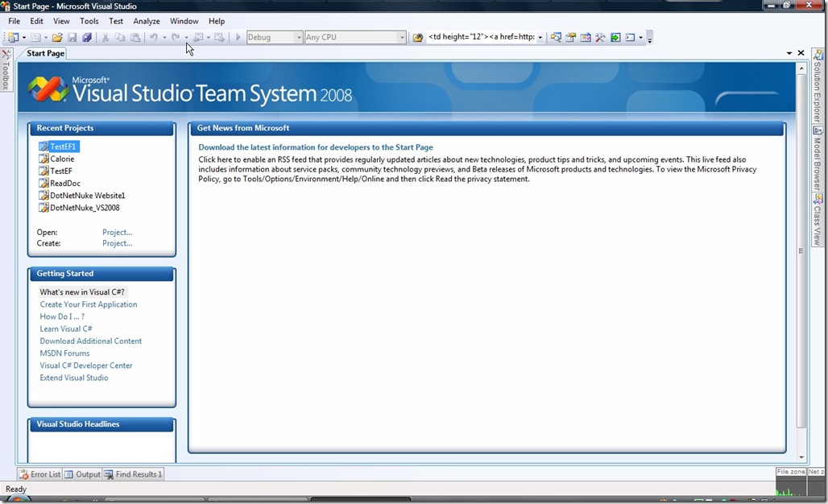828x504 pixels.
Task: Click the Find text input field
Action: [x=481, y=37]
